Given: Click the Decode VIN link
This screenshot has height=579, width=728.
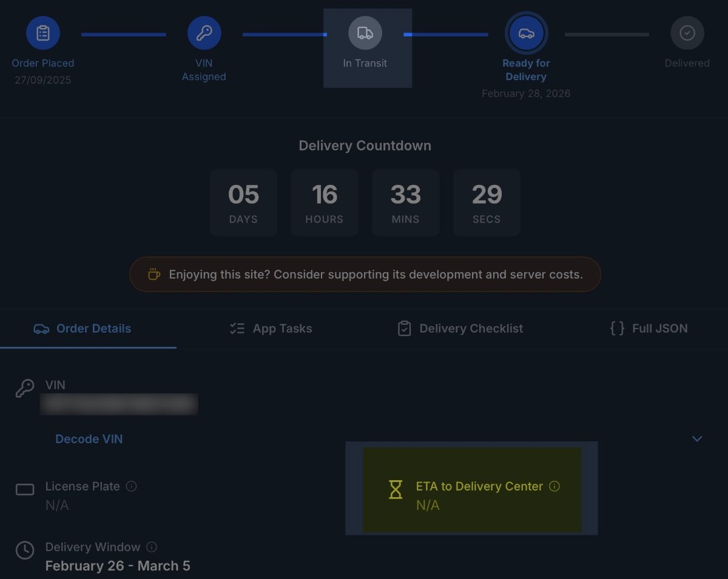Looking at the screenshot, I should pos(89,439).
